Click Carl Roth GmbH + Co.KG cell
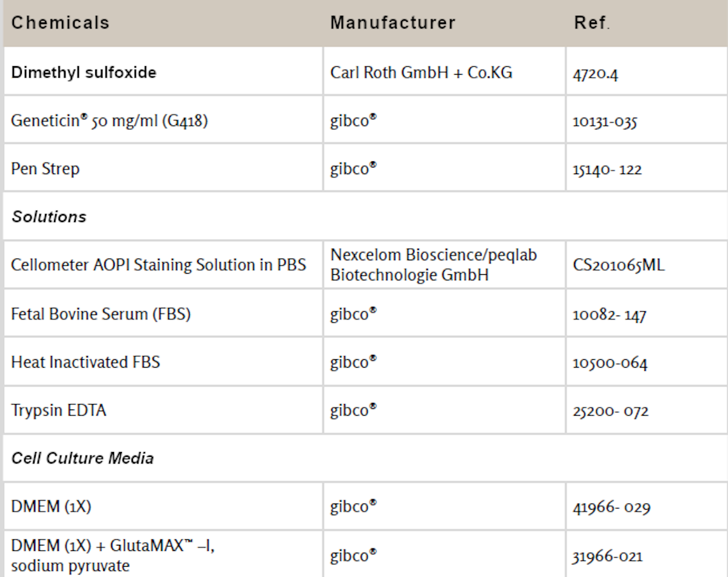 [x=421, y=73]
